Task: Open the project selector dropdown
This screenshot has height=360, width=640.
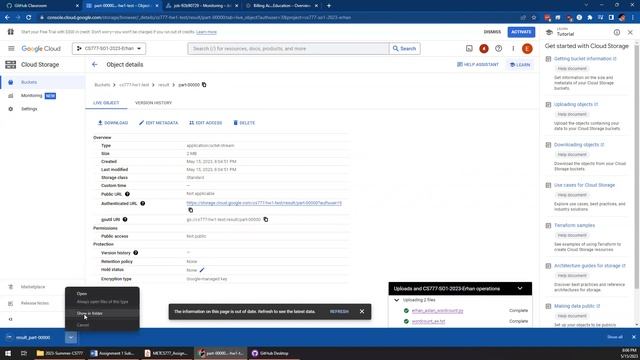Action: point(109,49)
